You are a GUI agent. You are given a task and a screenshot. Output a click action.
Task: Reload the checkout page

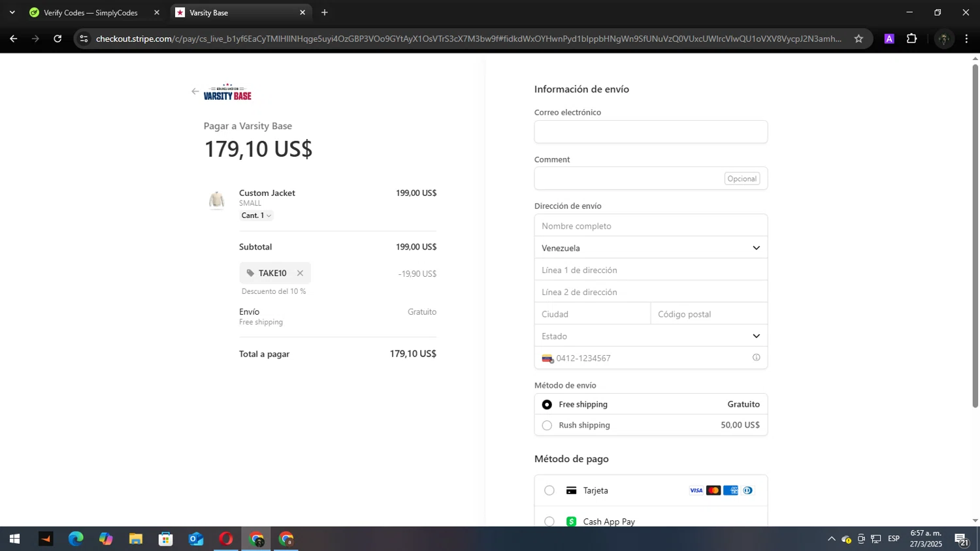pyautogui.click(x=57, y=39)
